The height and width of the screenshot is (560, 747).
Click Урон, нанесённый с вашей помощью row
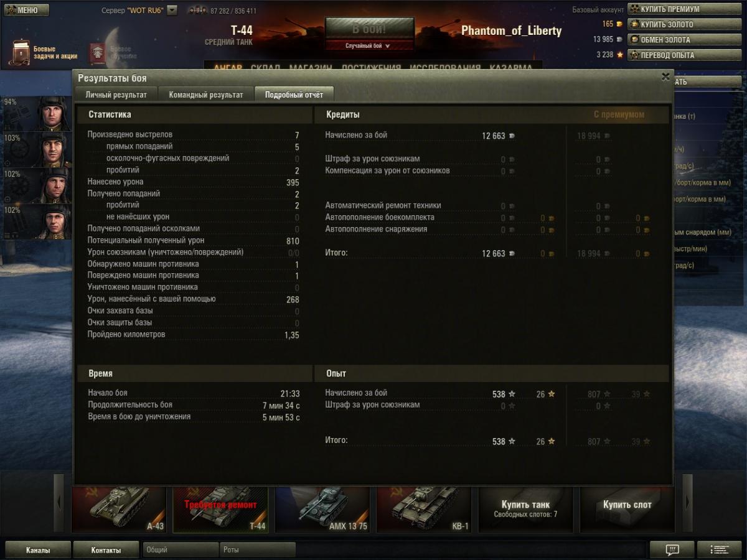(193, 299)
